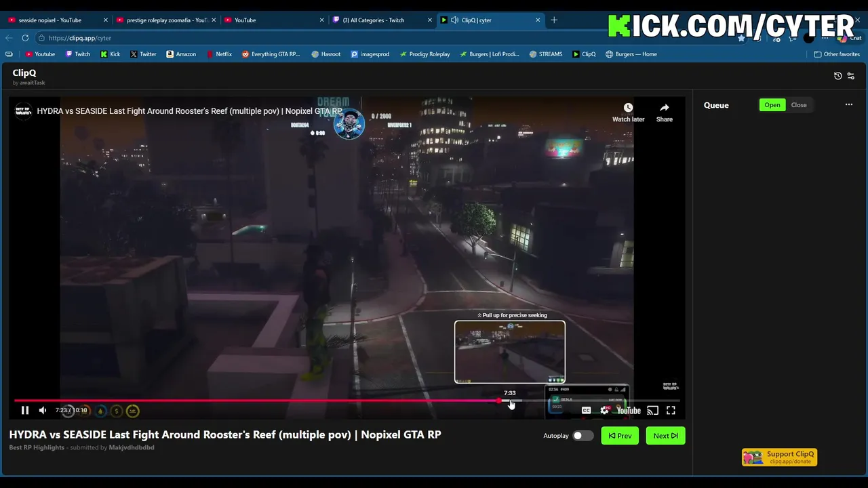Cast video to a device
Screen dimensions: 868x488
(652, 410)
